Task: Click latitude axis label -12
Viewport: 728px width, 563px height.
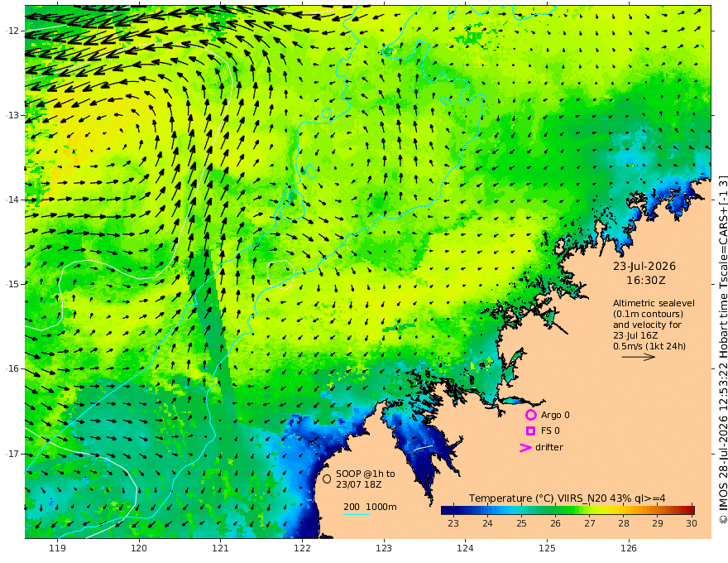Action: pos(12,31)
